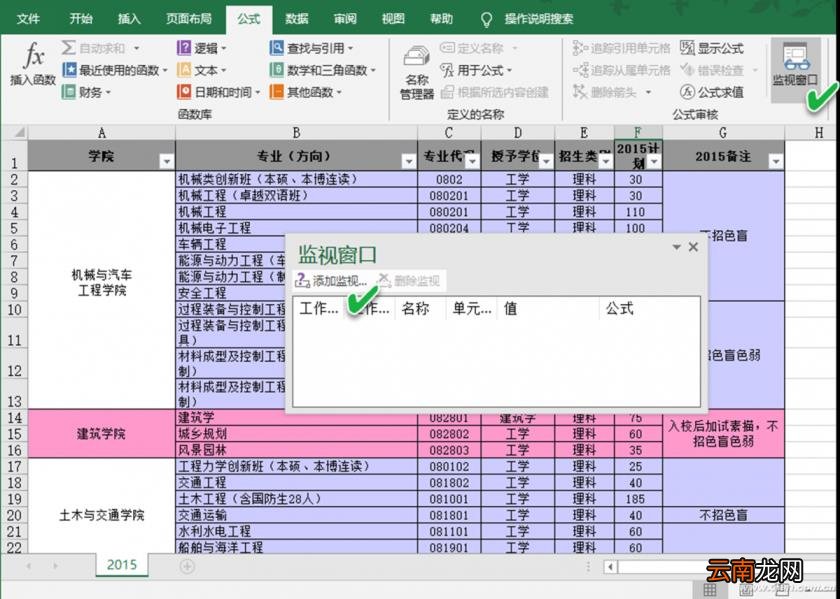The image size is (840, 599).
Task: Open filter dropdown for 授予学位 column
Action: 546,161
